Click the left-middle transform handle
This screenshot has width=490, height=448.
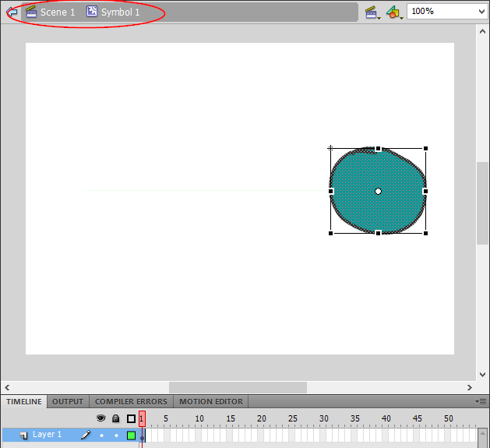pos(331,191)
